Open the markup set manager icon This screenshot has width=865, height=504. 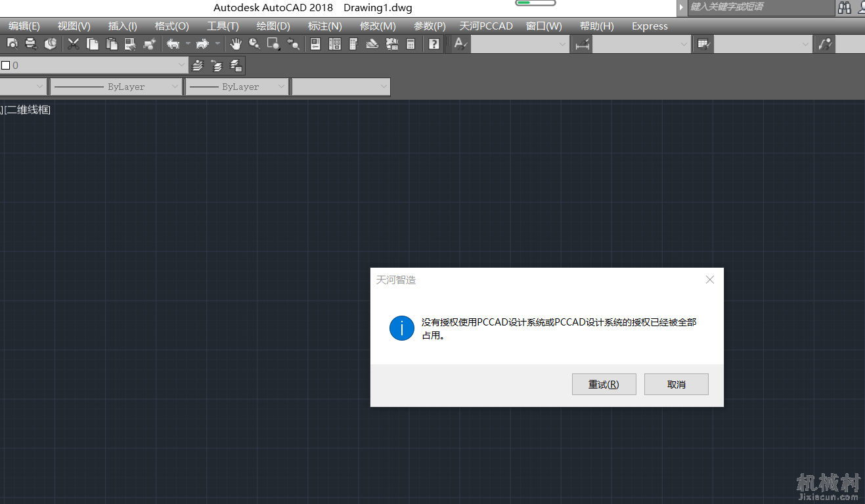coord(392,44)
